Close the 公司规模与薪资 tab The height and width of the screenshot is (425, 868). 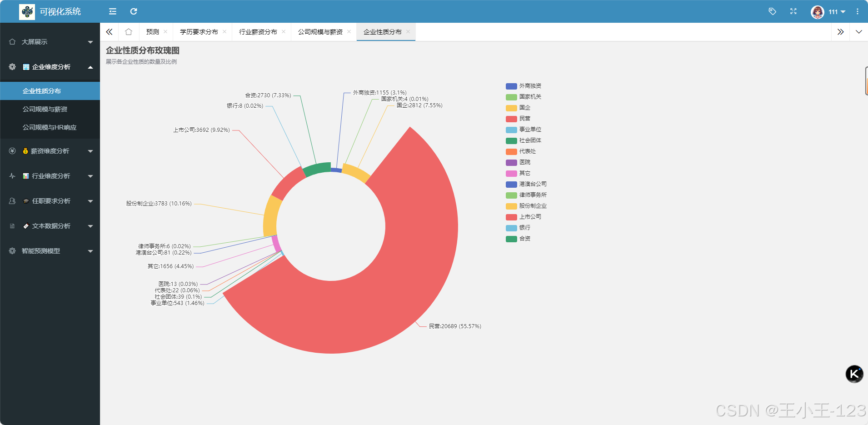(x=349, y=32)
